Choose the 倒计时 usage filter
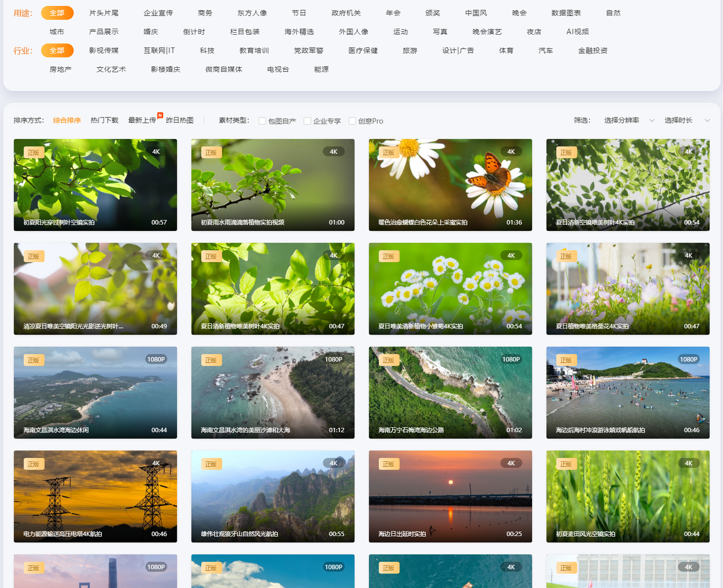Image resolution: width=723 pixels, height=588 pixels. [x=194, y=32]
